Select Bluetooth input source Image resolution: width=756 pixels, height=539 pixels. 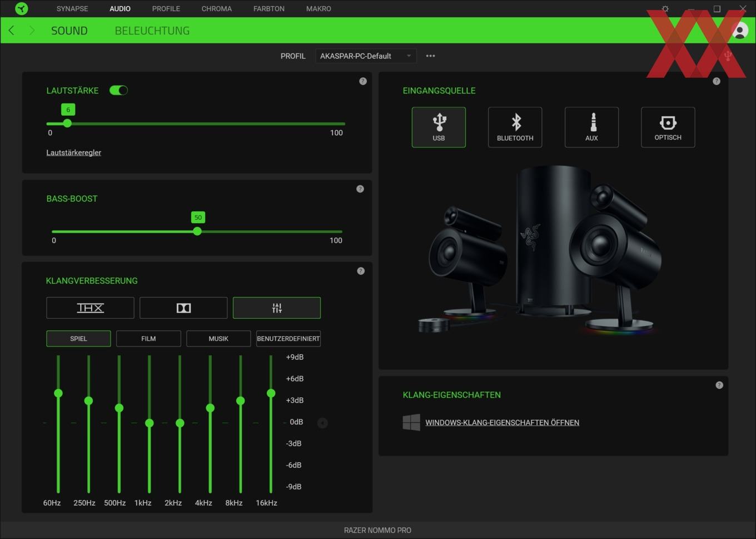click(515, 127)
